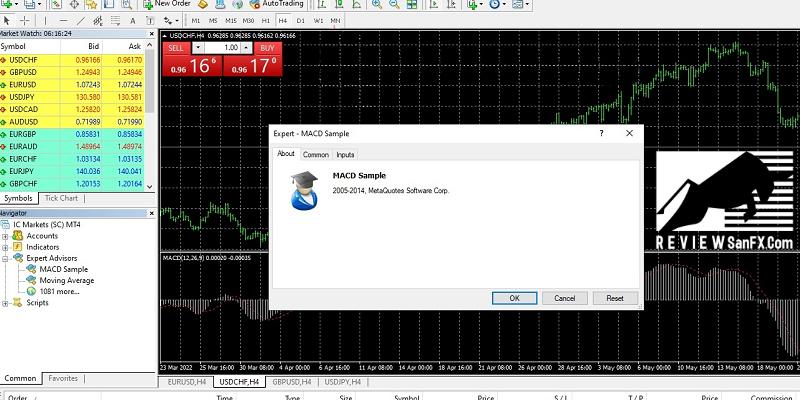
Task: Toggle chart shift icon
Action: pos(451,4)
